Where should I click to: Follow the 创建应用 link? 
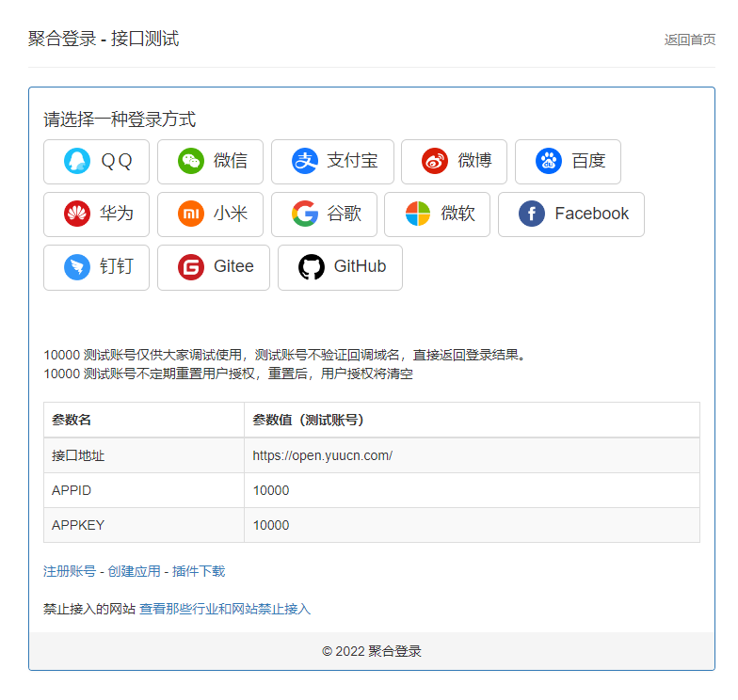click(134, 571)
